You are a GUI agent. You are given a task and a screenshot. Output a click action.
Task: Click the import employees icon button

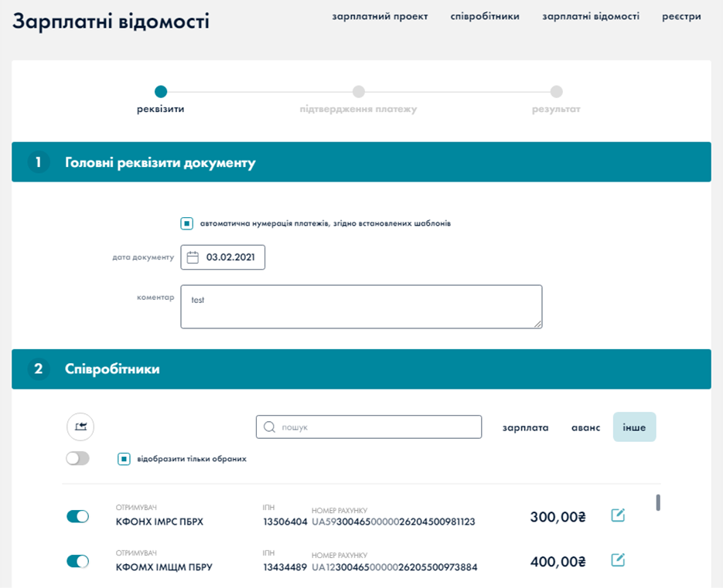tap(80, 427)
